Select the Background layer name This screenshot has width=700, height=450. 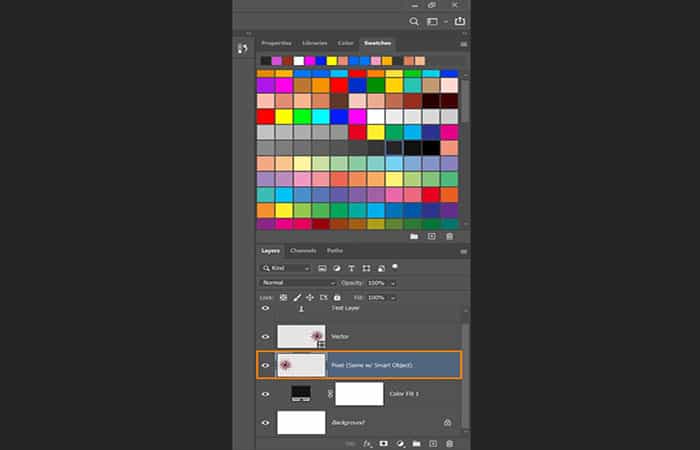coord(348,422)
